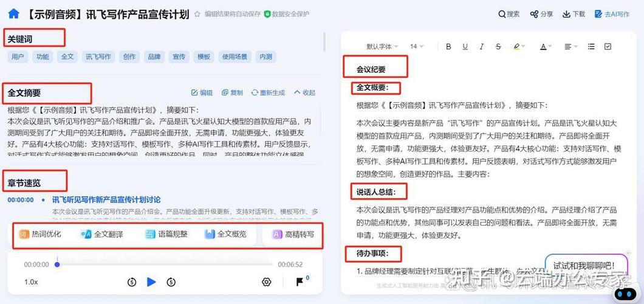644x304 pixels.
Task: Click the 试试和我聊聊吧 chat bubble
Action: tap(586, 265)
